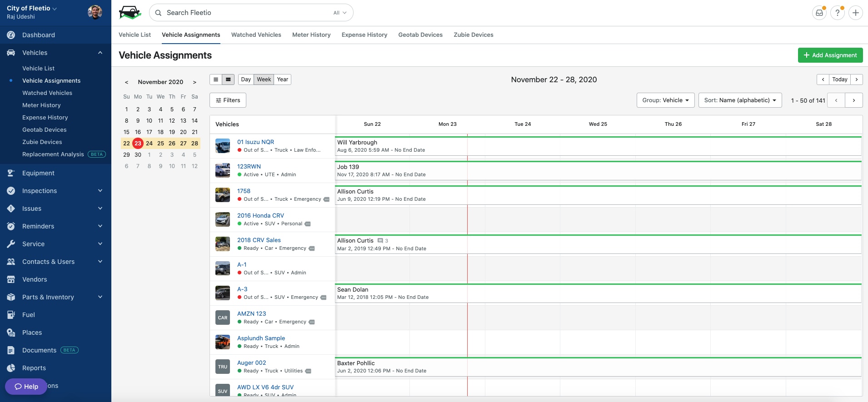Image resolution: width=868 pixels, height=402 pixels.
Task: Select the Week view toggle
Action: [x=264, y=79]
